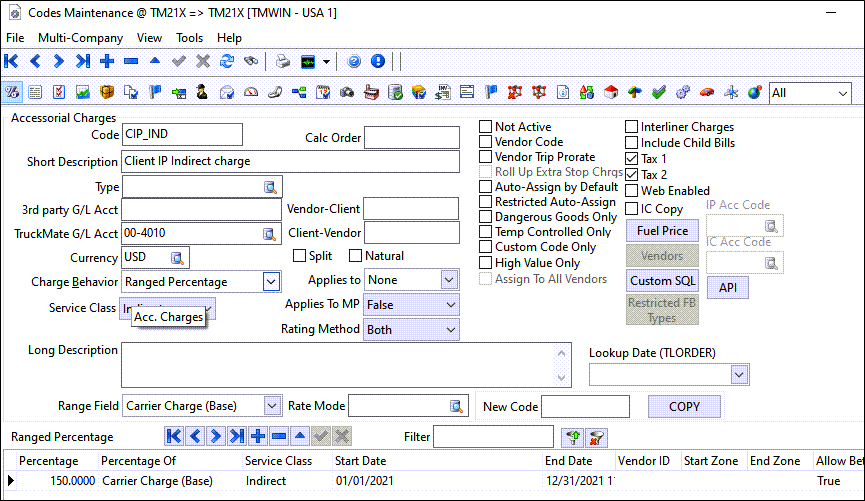Click the printer icon in the toolbar
This screenshot has width=865, height=501.
(283, 61)
